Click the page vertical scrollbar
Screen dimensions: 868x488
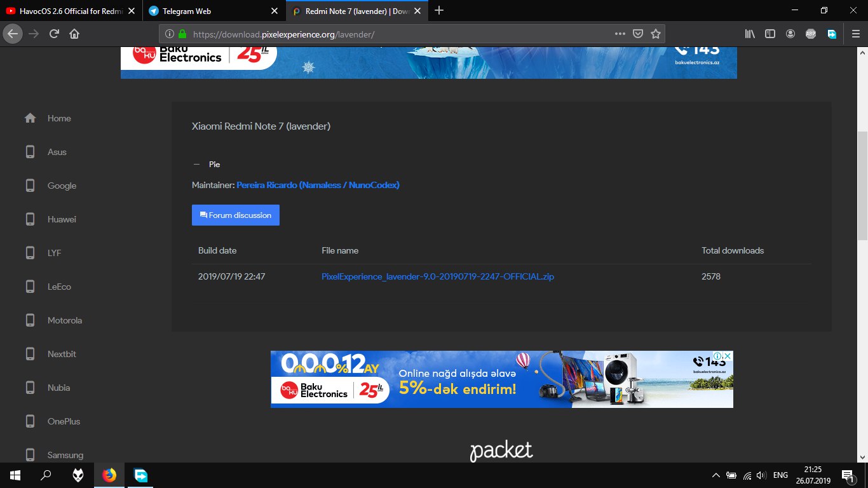pyautogui.click(x=862, y=184)
